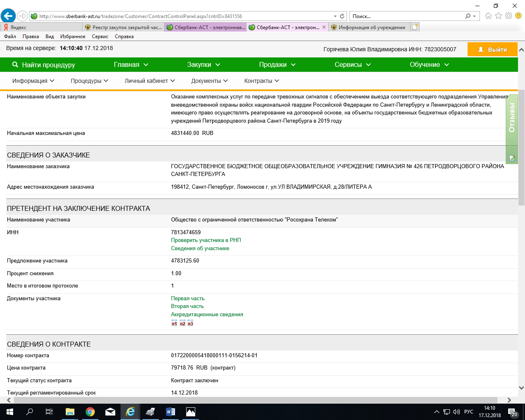Viewport: 525px width, 420px height.
Task: Open browser settings gear icon
Action: [x=509, y=16]
